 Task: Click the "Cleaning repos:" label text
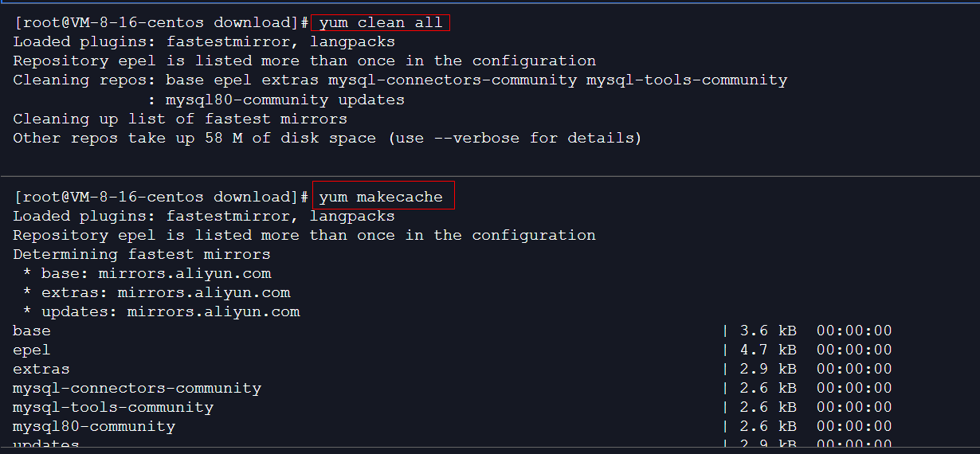[x=84, y=80]
